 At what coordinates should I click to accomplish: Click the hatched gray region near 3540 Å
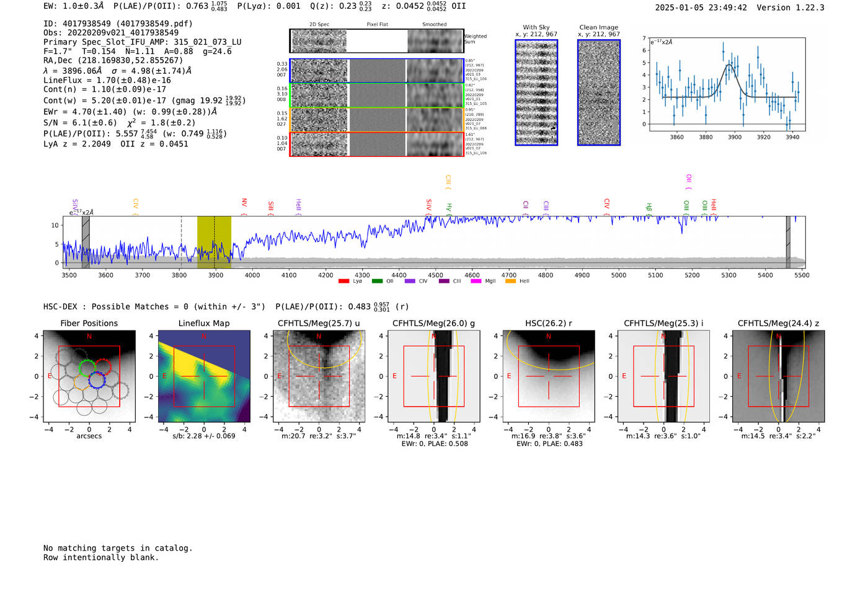point(86,242)
